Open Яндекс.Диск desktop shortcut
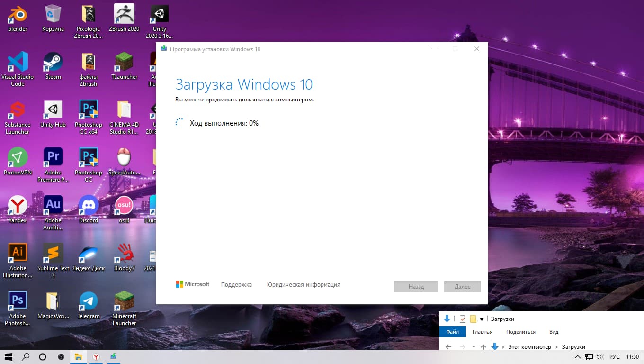This screenshot has height=364, width=644. click(x=89, y=257)
